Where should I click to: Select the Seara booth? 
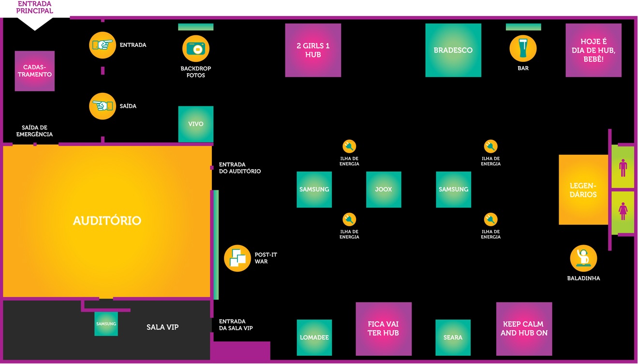pyautogui.click(x=453, y=337)
